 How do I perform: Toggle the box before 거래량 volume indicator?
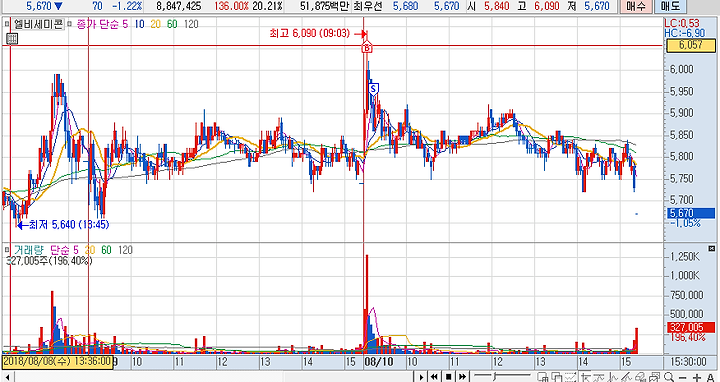click(x=6, y=250)
